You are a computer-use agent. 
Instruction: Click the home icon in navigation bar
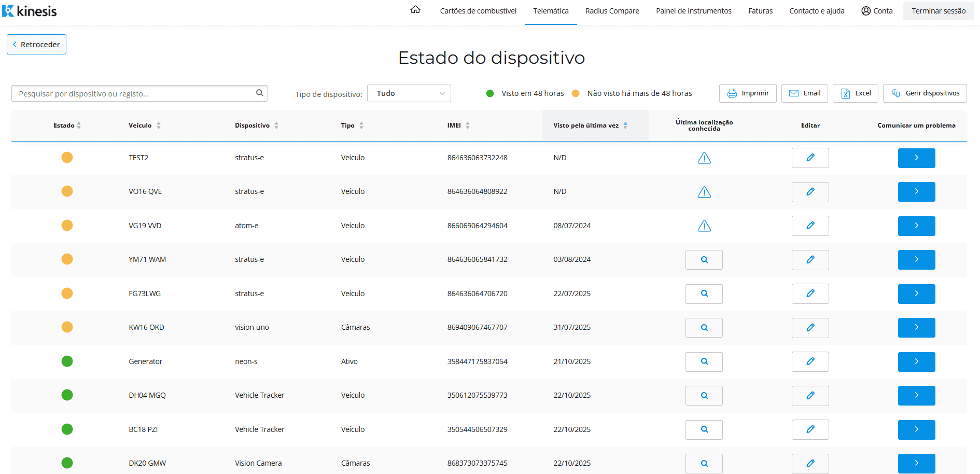click(415, 10)
